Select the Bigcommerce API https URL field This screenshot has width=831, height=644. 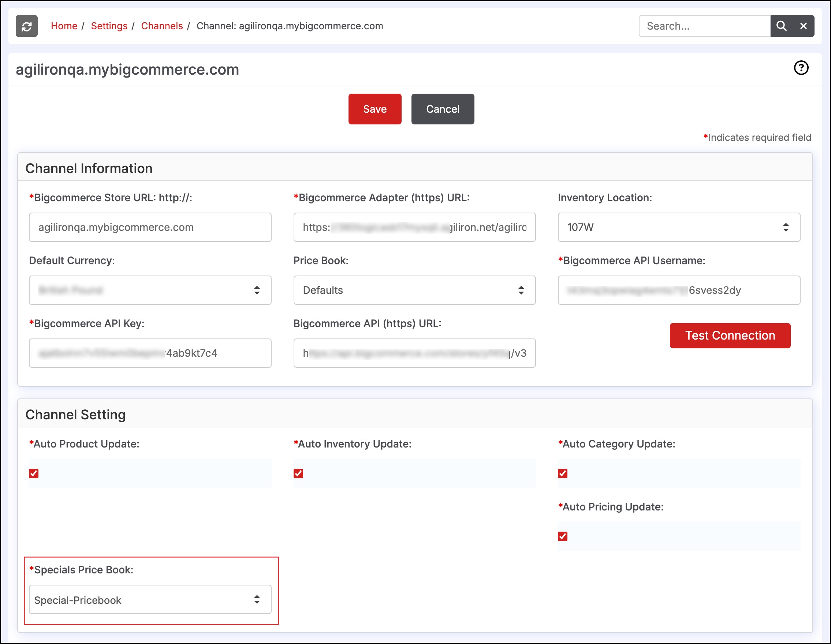coord(414,353)
